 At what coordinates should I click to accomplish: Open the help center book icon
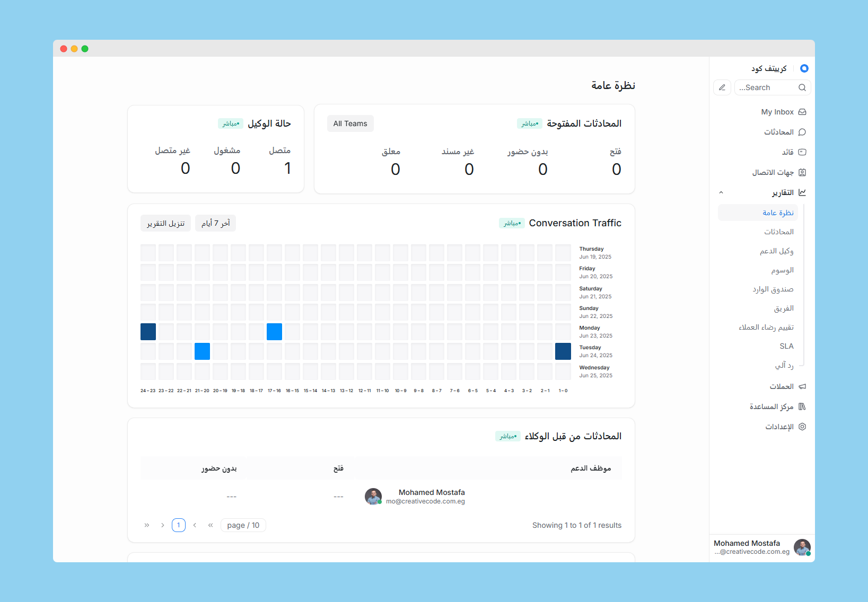[x=802, y=406]
